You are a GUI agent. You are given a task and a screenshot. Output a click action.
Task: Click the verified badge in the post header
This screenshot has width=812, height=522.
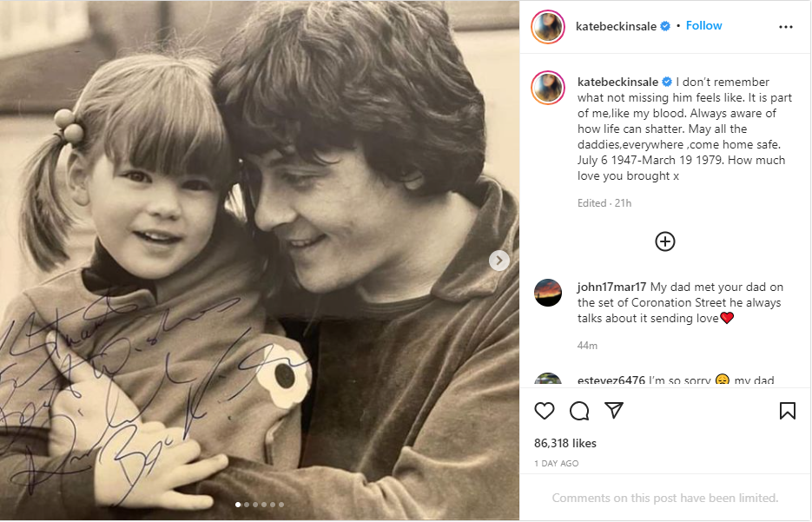665,26
